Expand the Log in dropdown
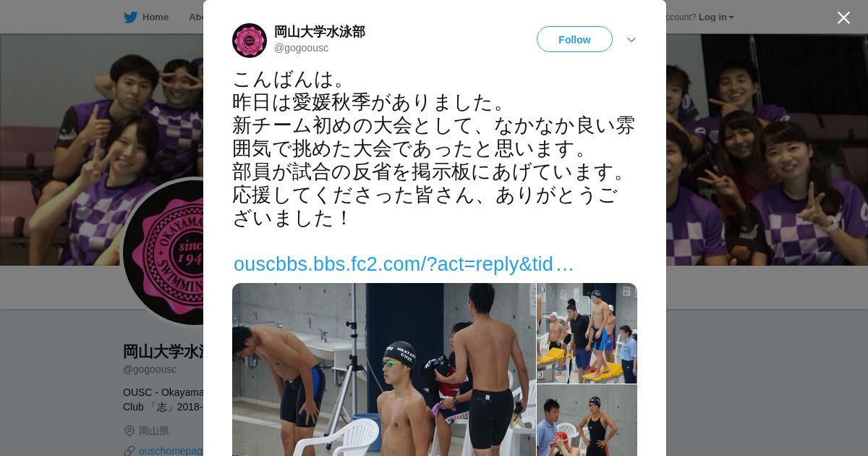 click(x=716, y=17)
